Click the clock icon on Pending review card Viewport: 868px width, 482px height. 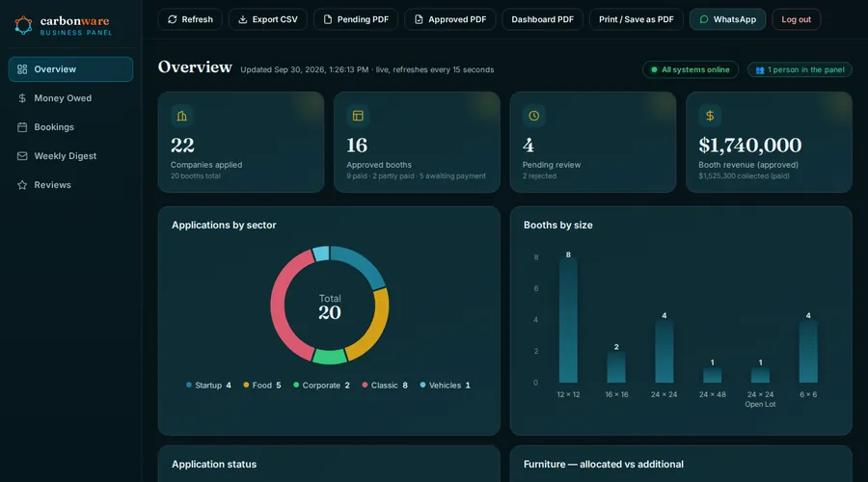click(533, 116)
